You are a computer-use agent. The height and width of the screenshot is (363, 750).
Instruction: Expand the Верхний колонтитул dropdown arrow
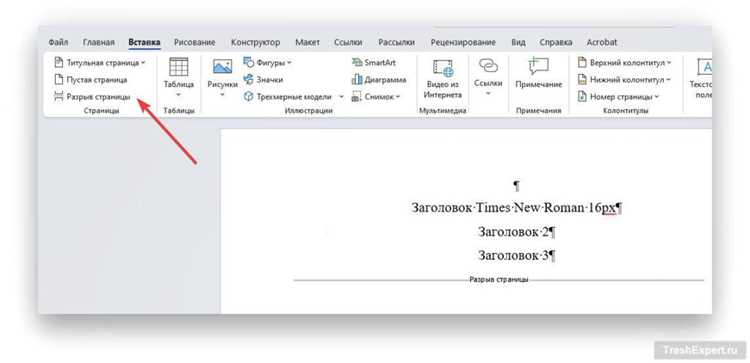669,63
